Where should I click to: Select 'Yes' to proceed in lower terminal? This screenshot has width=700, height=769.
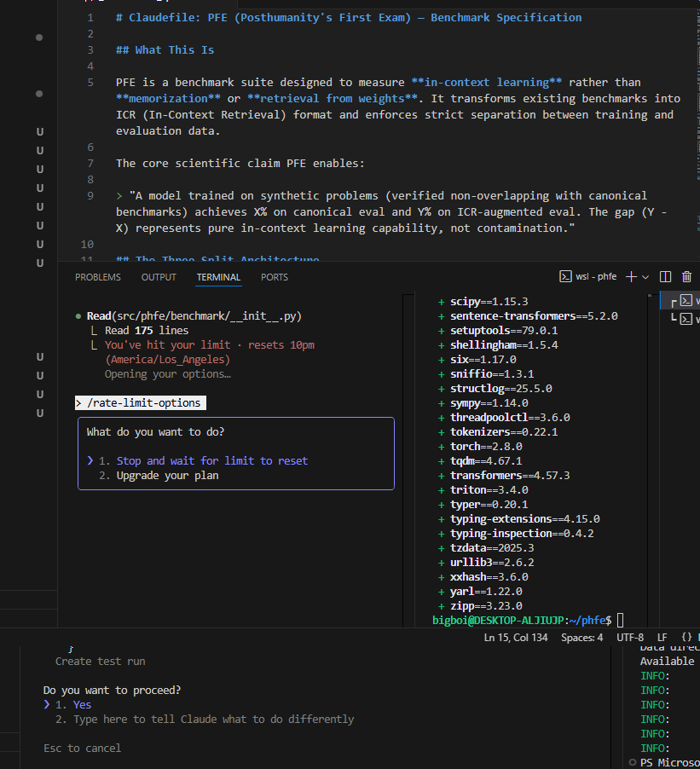point(82,705)
